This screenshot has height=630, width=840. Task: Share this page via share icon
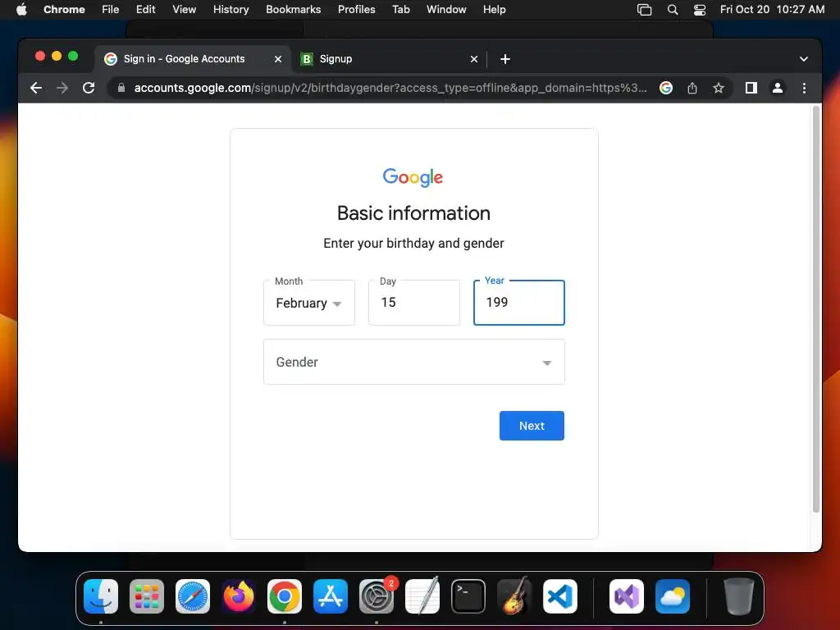(x=692, y=88)
